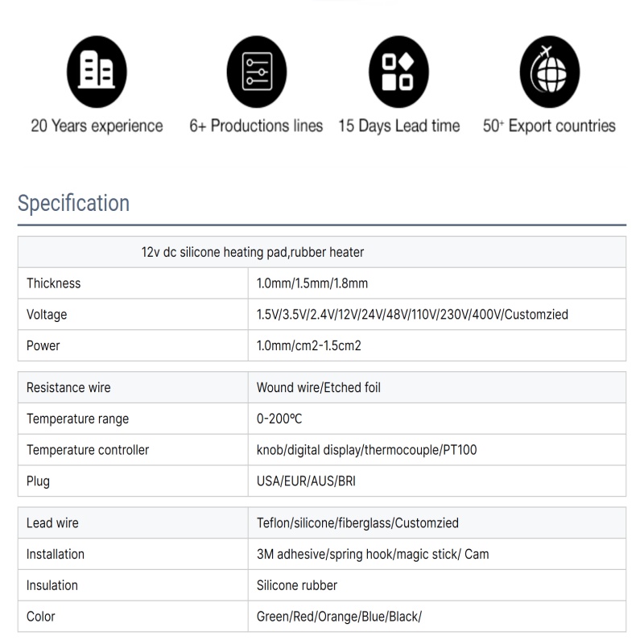The image size is (644, 644).
Task: Click the '20 Years experience' text
Action: click(x=97, y=126)
